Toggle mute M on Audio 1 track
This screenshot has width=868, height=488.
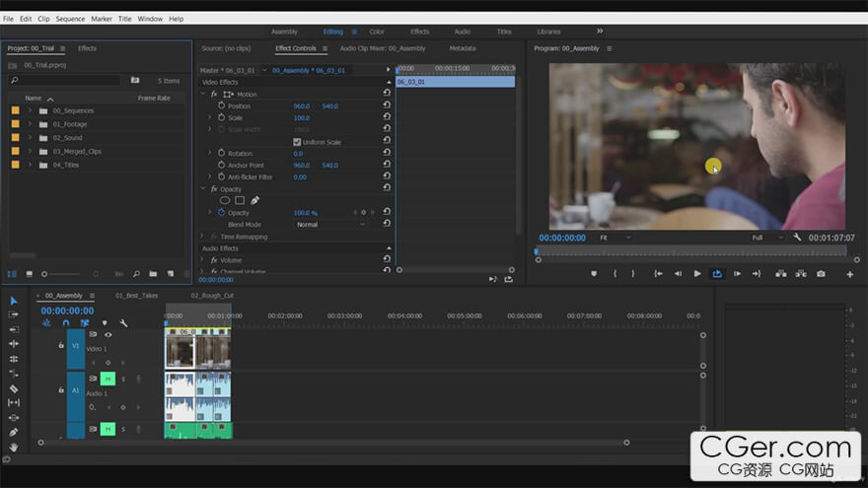108,379
